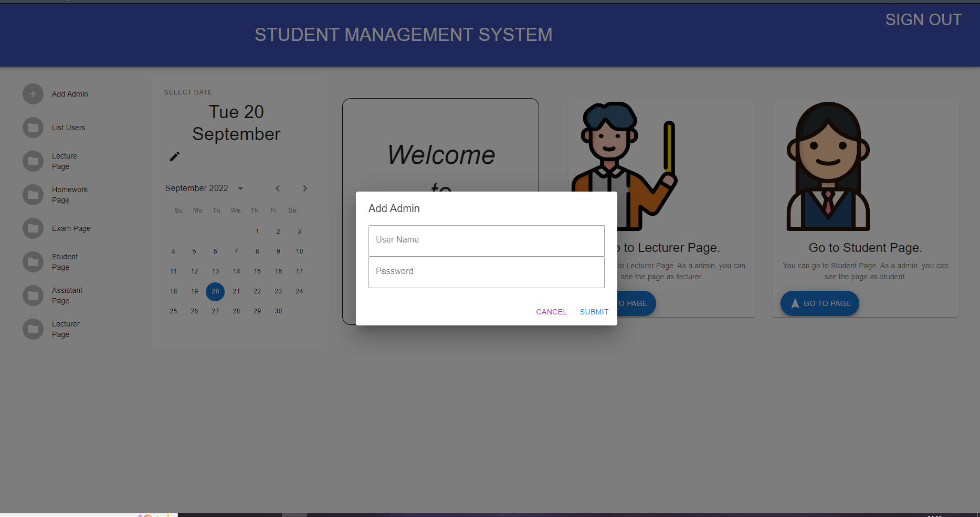Open the Lecturer Page sidebar entry

click(x=33, y=329)
